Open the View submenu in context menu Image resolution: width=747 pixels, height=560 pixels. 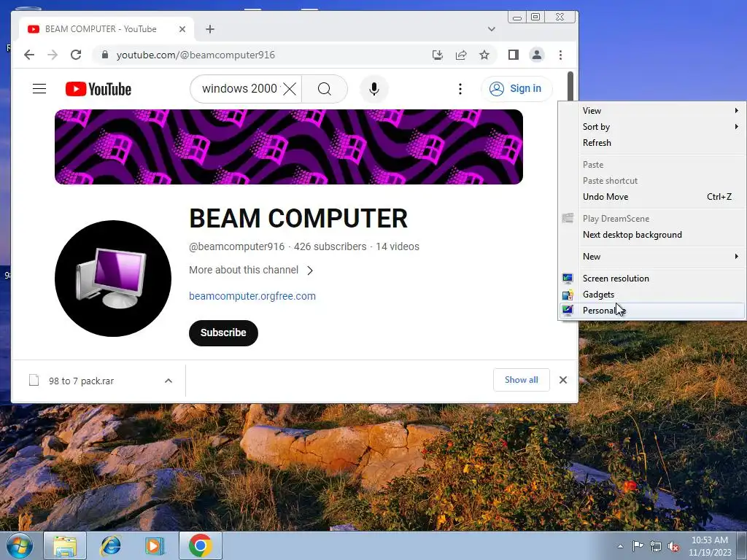coord(652,111)
